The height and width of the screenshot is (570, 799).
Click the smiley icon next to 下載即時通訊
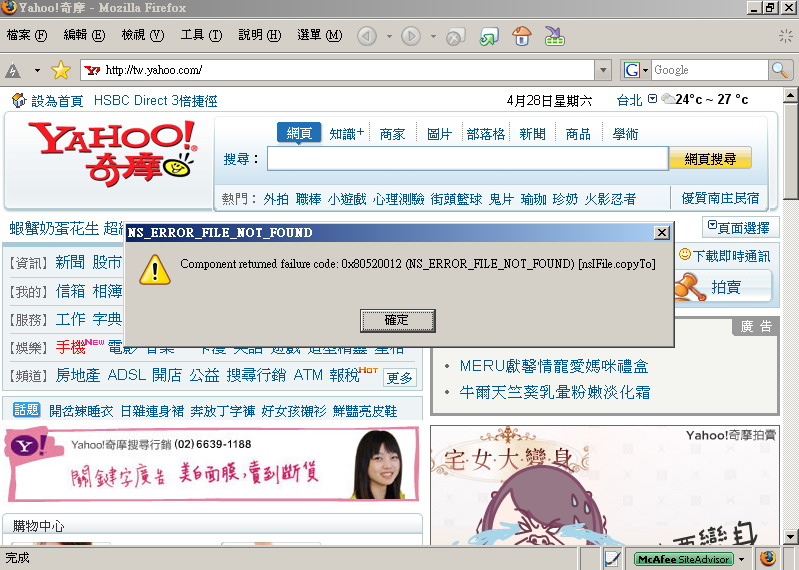[685, 254]
